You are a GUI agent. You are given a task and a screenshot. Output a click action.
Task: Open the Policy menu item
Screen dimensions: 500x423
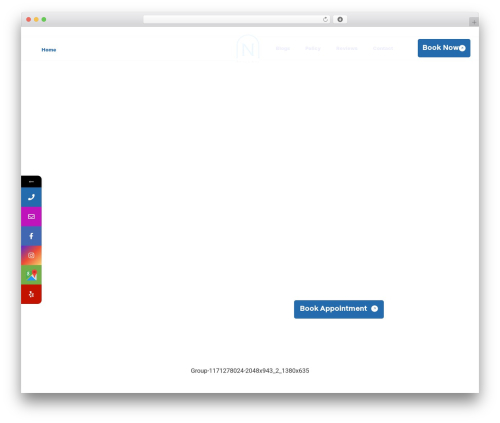(313, 48)
